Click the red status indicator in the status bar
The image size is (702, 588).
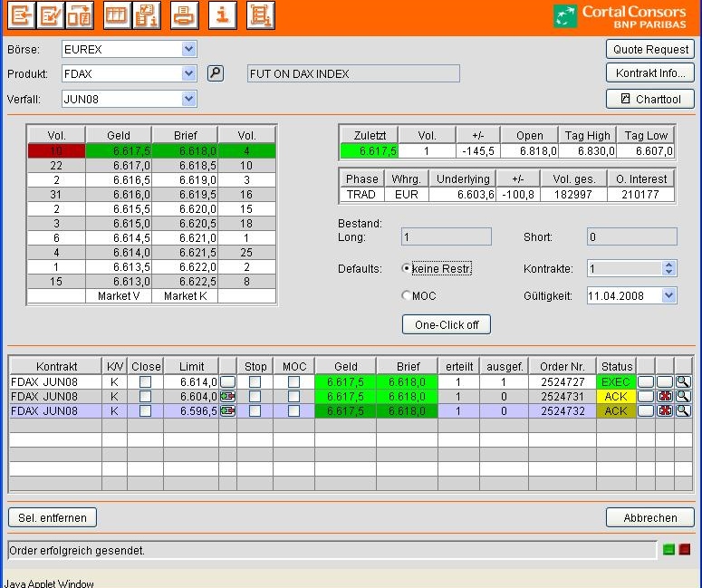click(684, 549)
